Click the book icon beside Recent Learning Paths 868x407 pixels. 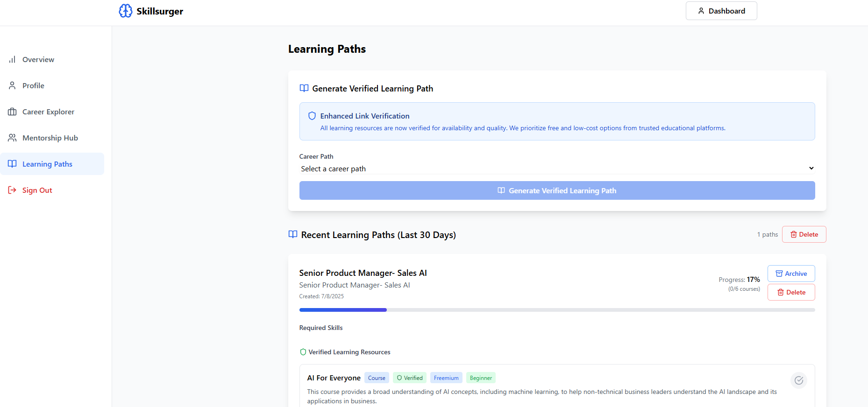coord(293,234)
